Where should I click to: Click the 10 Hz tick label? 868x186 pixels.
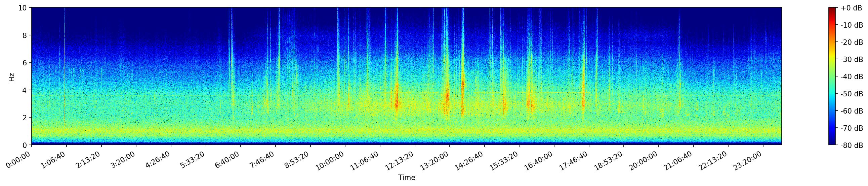[23, 8]
